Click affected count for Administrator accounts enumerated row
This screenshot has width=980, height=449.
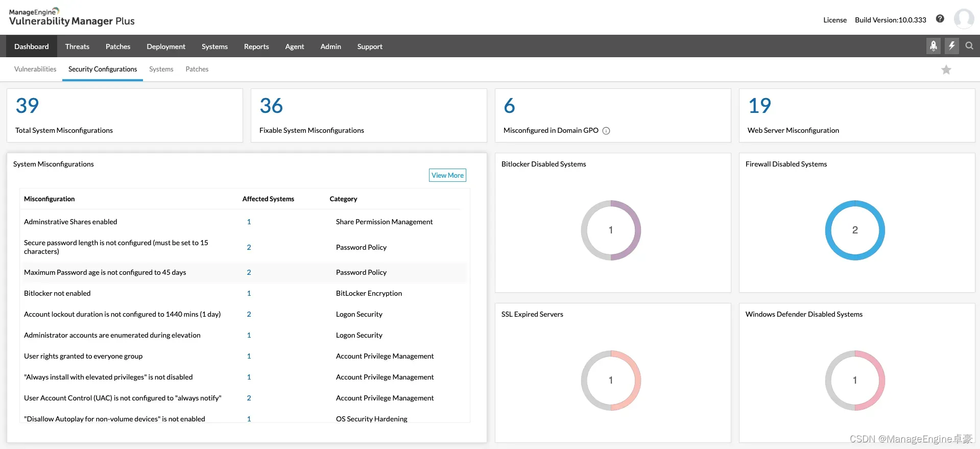249,335
